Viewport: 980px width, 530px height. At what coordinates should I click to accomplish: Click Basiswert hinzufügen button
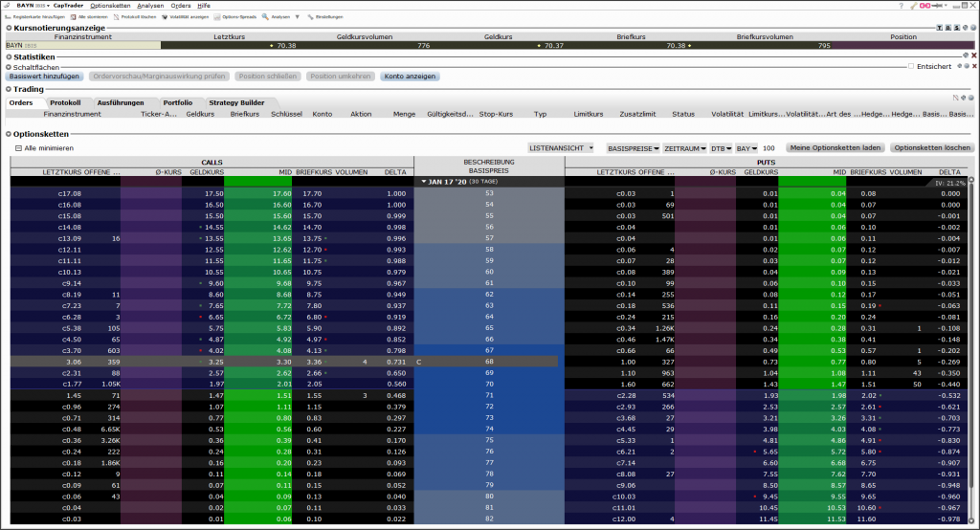(x=44, y=77)
